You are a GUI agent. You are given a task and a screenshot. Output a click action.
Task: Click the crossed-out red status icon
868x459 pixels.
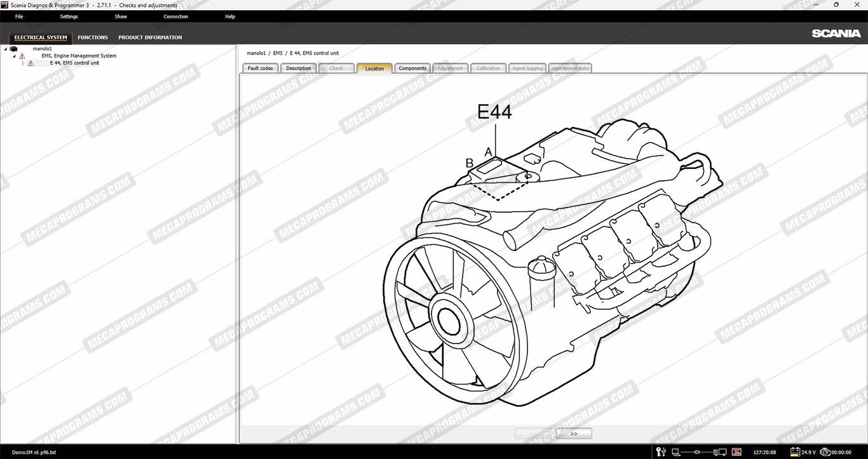coord(736,452)
